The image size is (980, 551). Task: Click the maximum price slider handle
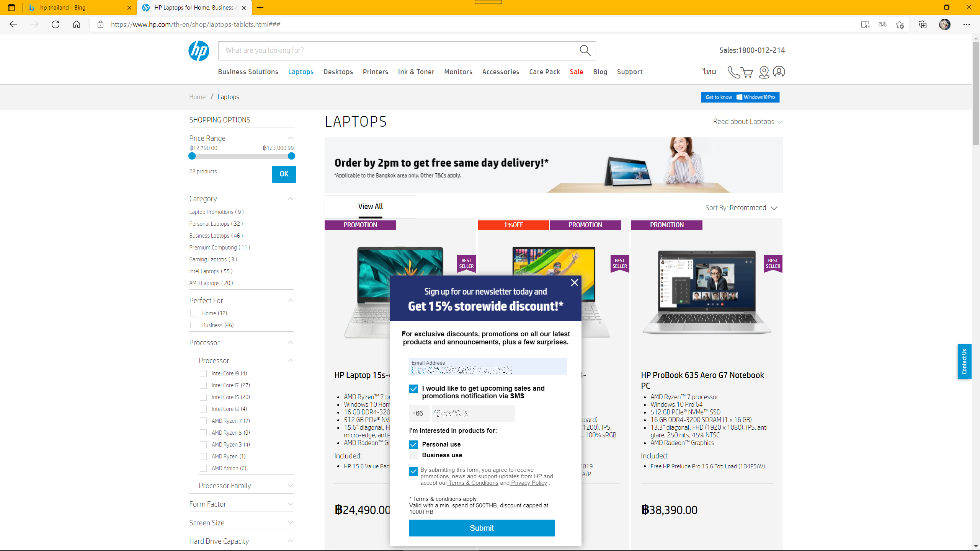[291, 156]
